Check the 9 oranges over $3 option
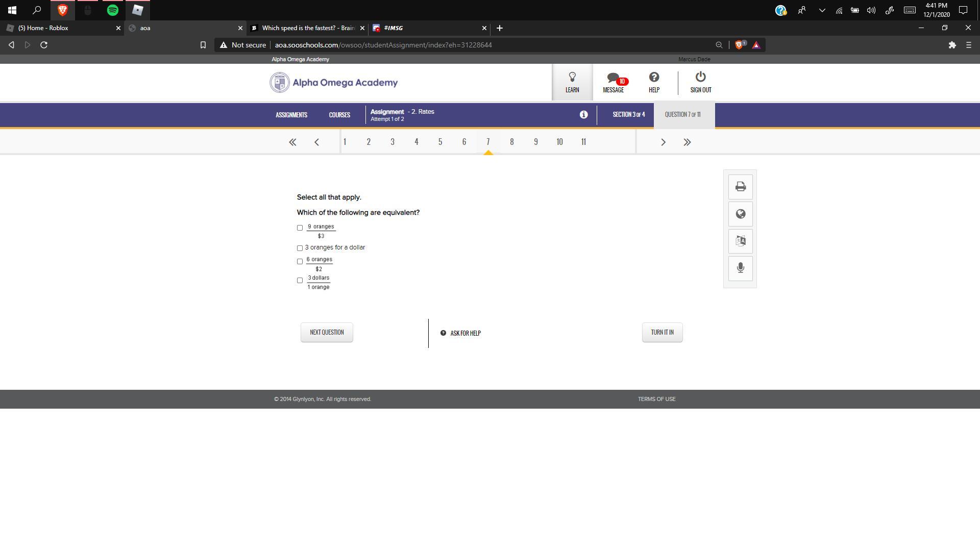Viewport: 980px width, 551px height. (x=300, y=228)
